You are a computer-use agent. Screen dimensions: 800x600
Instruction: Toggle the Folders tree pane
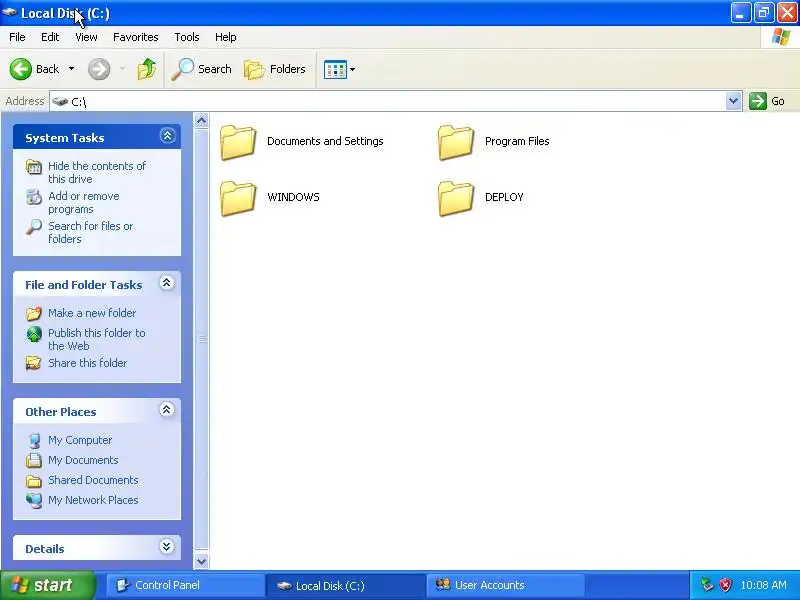pyautogui.click(x=274, y=69)
